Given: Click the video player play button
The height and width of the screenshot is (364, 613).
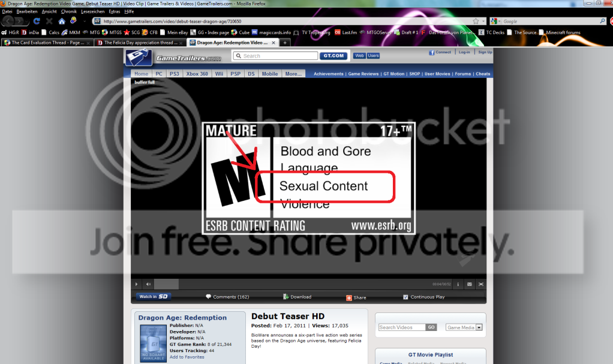Looking at the screenshot, I should pos(137,284).
